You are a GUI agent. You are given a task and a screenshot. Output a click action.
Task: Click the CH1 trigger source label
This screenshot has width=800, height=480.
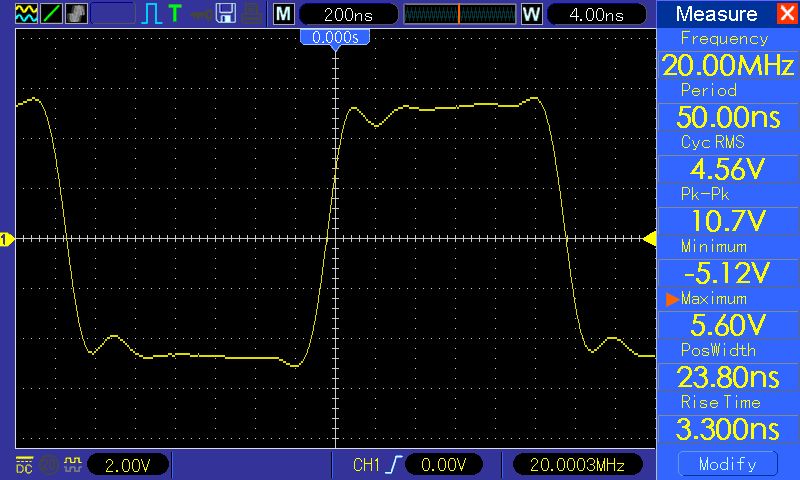pyautogui.click(x=366, y=465)
